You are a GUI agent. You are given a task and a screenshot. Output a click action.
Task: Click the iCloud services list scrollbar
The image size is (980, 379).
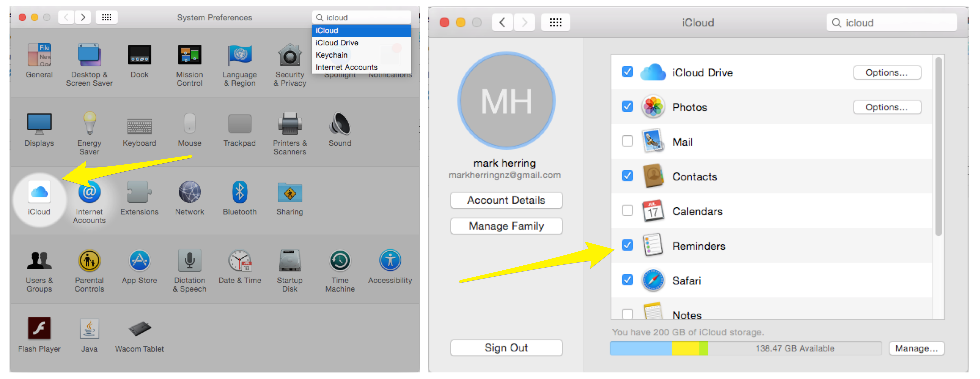(938, 146)
